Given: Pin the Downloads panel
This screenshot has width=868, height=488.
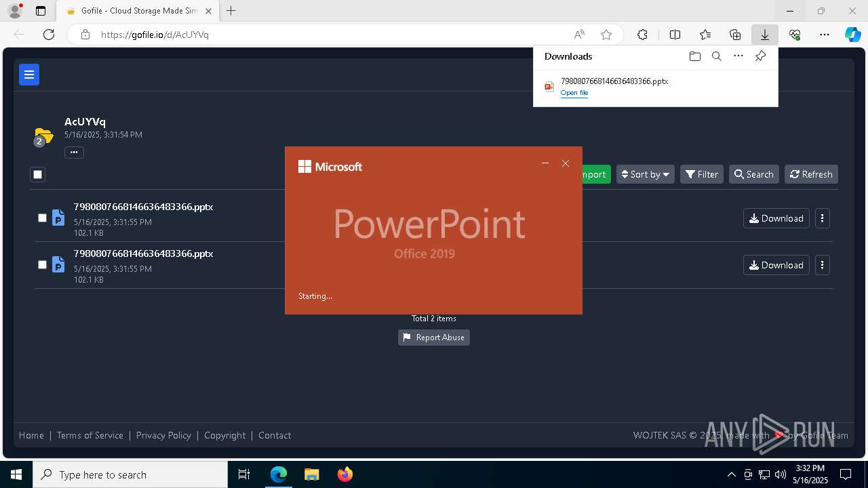Looking at the screenshot, I should point(760,56).
